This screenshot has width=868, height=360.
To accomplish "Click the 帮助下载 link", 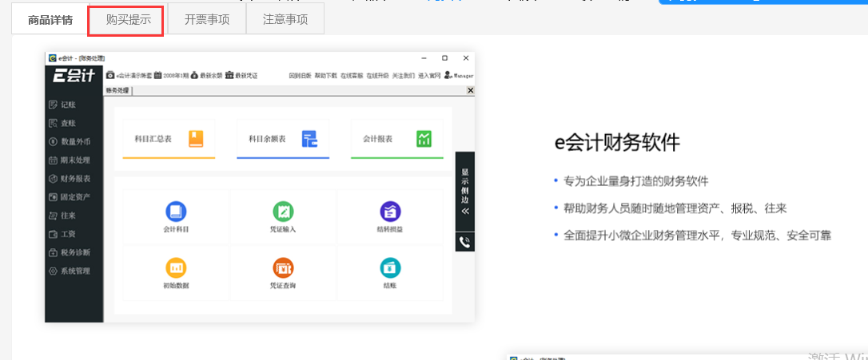I will click(x=325, y=76).
